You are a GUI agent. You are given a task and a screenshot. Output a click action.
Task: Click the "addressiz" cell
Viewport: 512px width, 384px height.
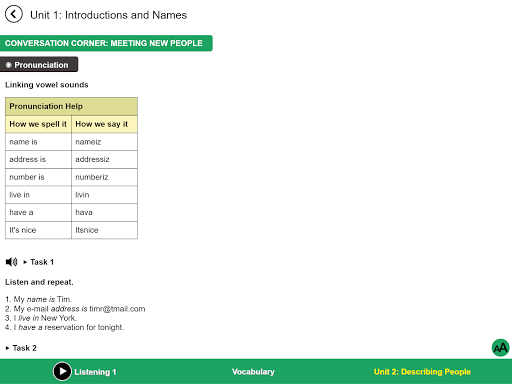coord(104,159)
